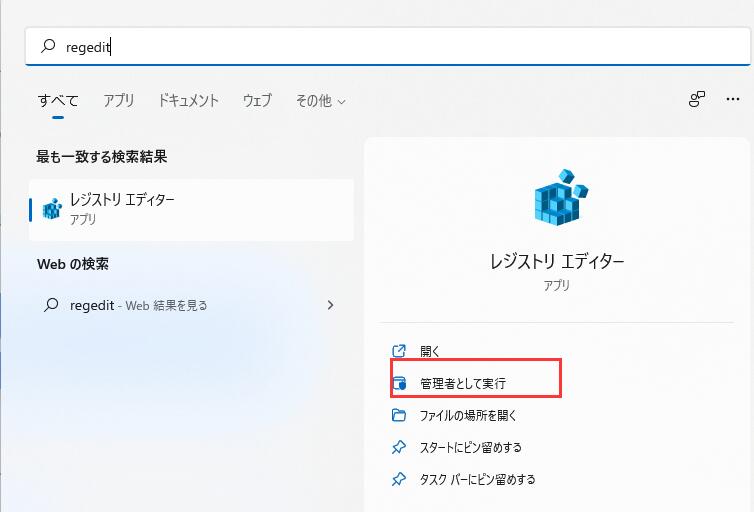754x512 pixels.
Task: Click the search magnifier icon in search box
Action: click(x=47, y=46)
